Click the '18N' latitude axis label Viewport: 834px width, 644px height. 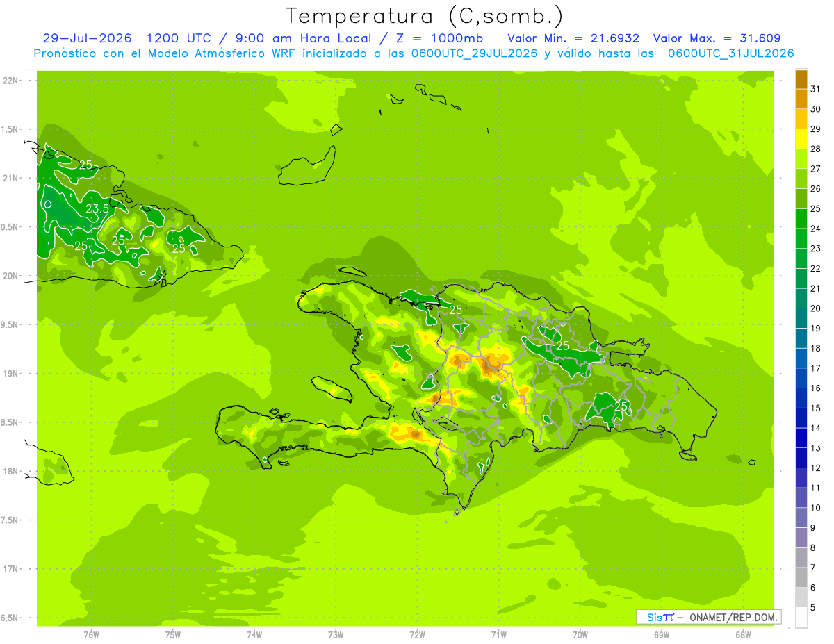[x=11, y=472]
